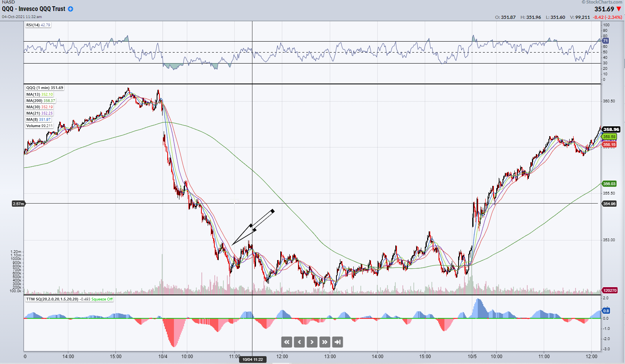Select the MA(13) legend entry

39,94
